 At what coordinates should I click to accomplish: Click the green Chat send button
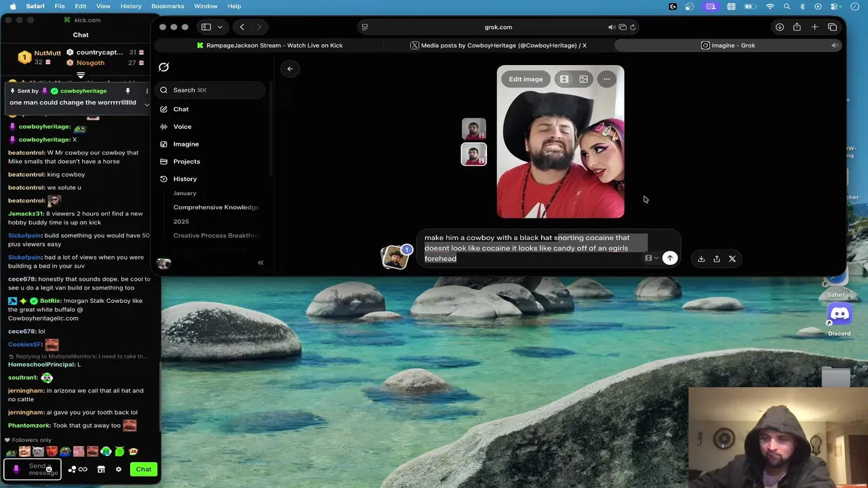(x=144, y=469)
